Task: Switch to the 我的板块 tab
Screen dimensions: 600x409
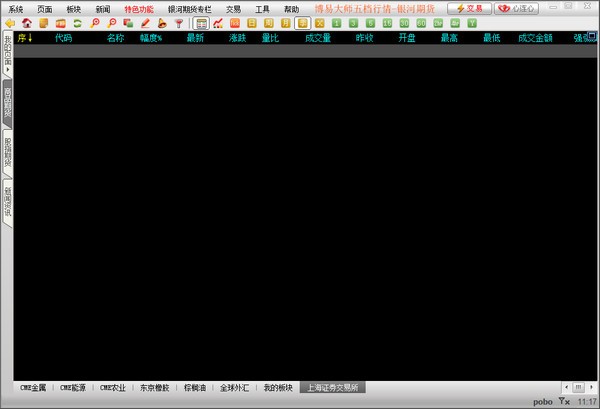Action: (x=278, y=388)
